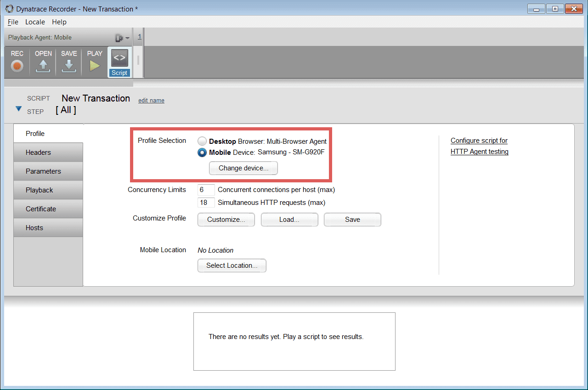Switch to the Parameters tab
The width and height of the screenshot is (588, 390).
coord(48,171)
